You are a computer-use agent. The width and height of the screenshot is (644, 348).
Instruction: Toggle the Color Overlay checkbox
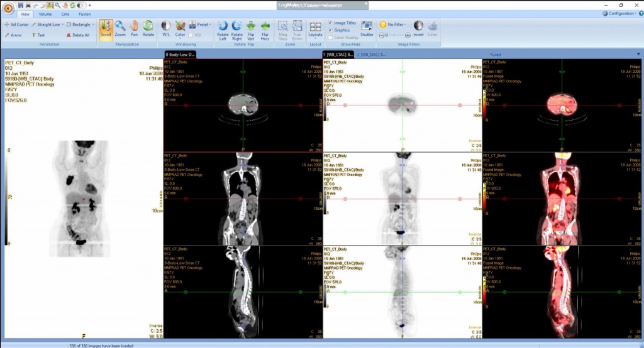click(330, 37)
